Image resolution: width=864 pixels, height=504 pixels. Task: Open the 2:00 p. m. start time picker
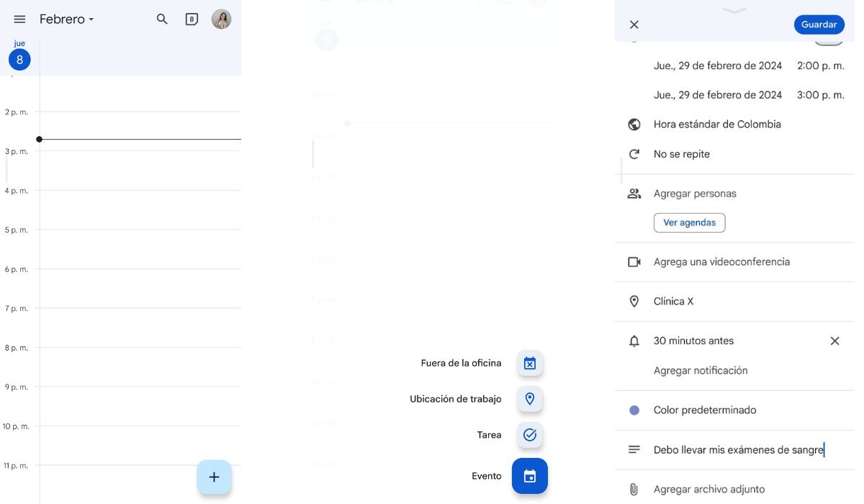[820, 66]
